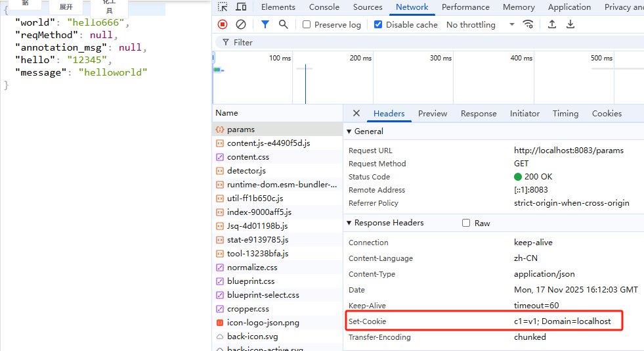The height and width of the screenshot is (351, 644).
Task: Click icon beside back-icon.svg
Action: pos(220,337)
